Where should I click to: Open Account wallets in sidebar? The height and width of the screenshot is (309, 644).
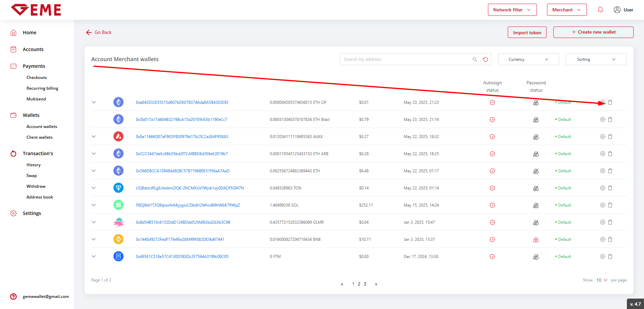coord(42,127)
